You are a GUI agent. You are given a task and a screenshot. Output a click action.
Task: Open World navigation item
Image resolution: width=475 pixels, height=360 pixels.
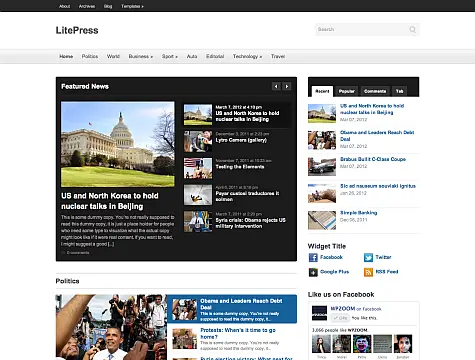coord(113,56)
